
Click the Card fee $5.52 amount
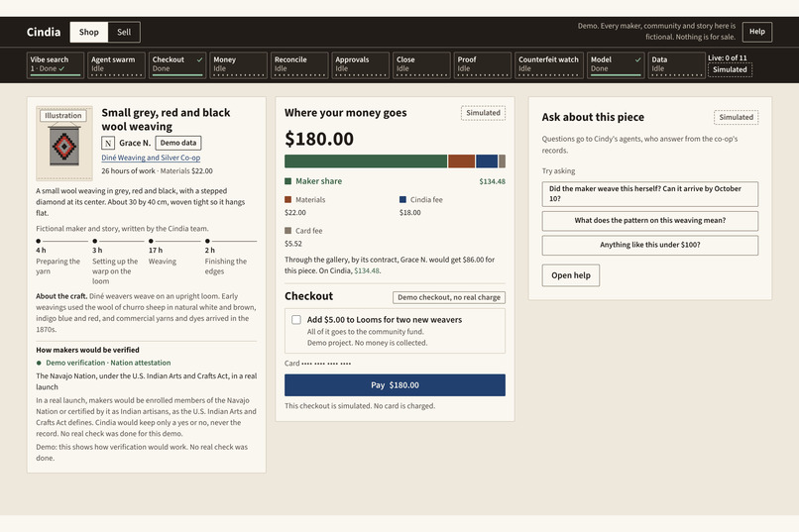tap(293, 244)
